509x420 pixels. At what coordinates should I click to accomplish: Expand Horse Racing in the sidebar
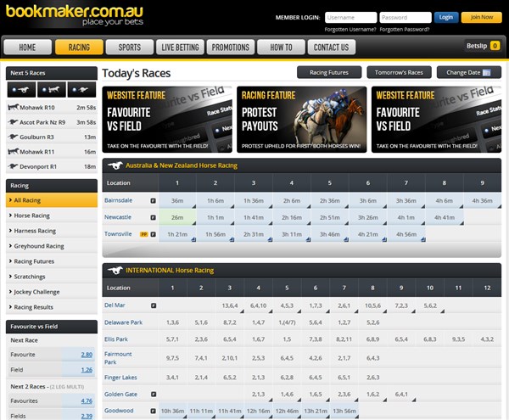coord(52,216)
